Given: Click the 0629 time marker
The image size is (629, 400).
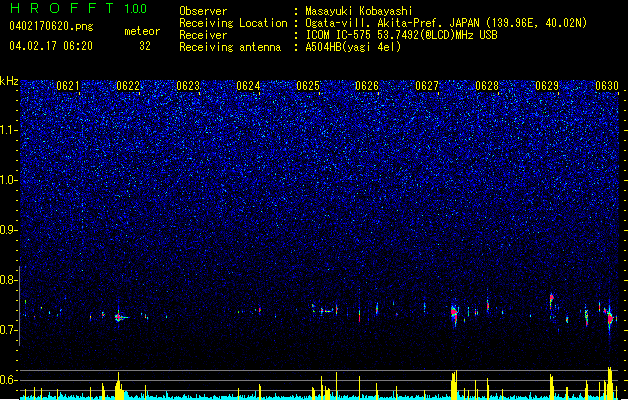Looking at the screenshot, I should [x=547, y=86].
